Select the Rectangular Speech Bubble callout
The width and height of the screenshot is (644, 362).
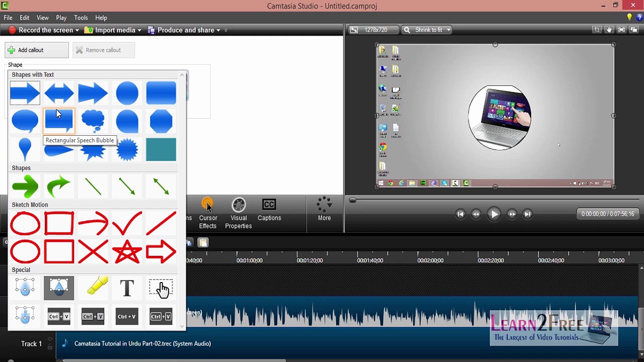pos(59,121)
